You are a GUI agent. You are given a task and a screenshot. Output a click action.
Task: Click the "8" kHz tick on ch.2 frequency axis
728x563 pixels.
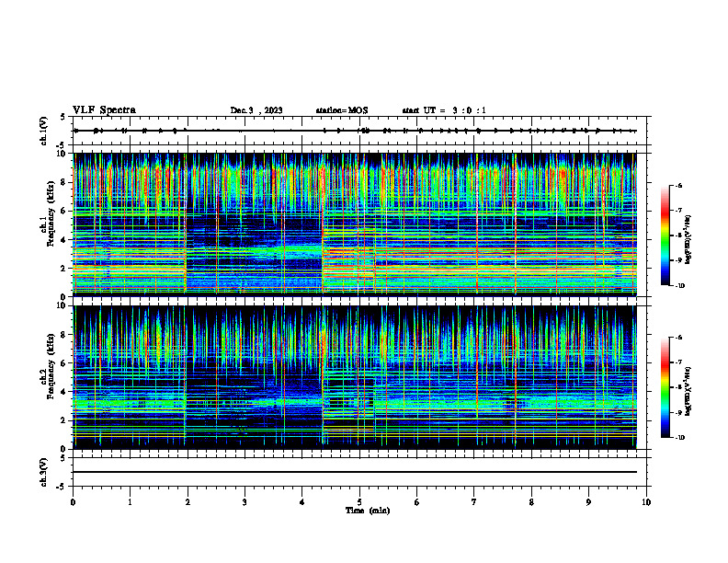point(63,335)
